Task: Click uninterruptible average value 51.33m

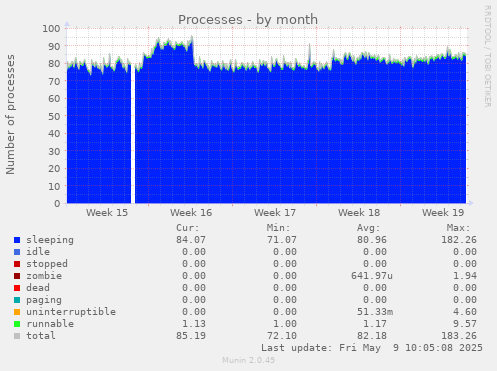Action: point(375,312)
